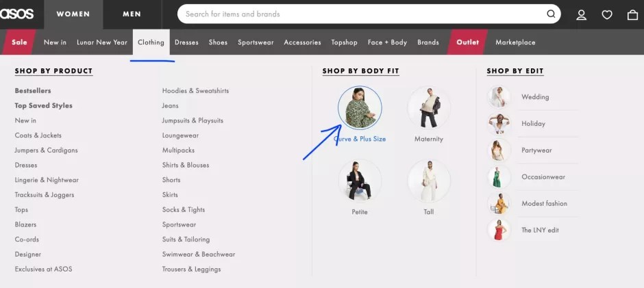Open Dresses in the navigation bar
Image resolution: width=644 pixels, height=288 pixels.
tap(186, 42)
